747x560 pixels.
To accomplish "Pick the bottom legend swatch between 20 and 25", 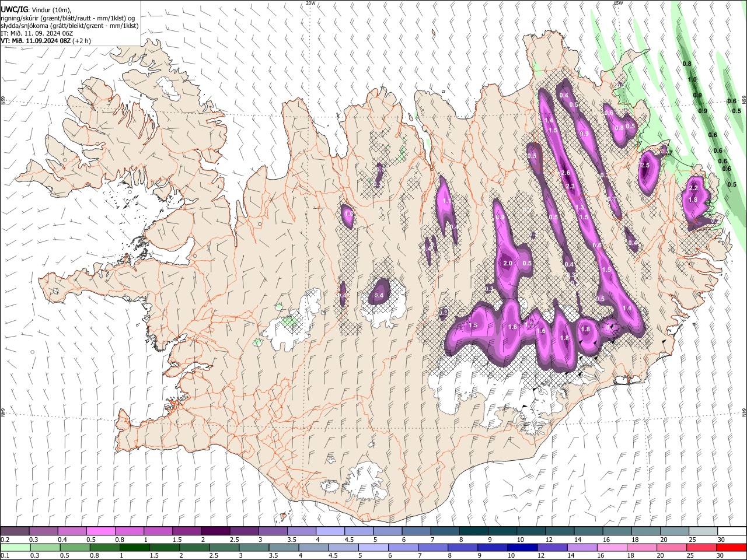I will pos(671,547).
